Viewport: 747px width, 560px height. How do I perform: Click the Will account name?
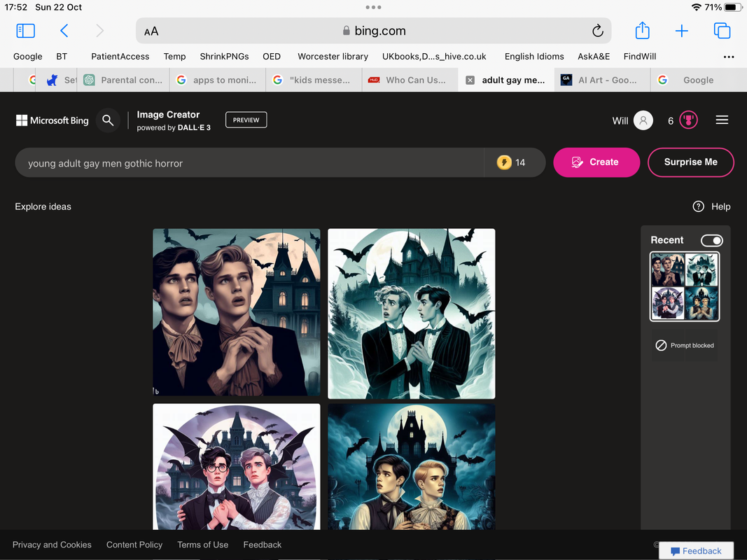pyautogui.click(x=620, y=121)
